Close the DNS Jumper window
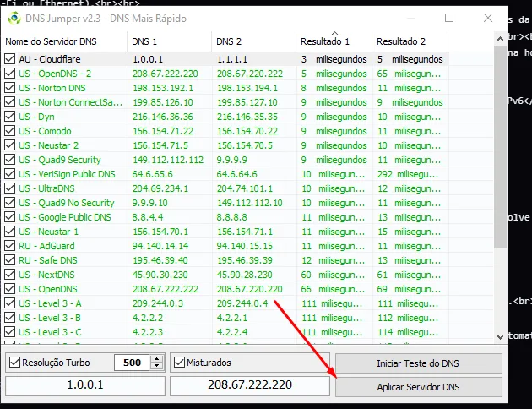The image size is (532, 409). (x=488, y=18)
